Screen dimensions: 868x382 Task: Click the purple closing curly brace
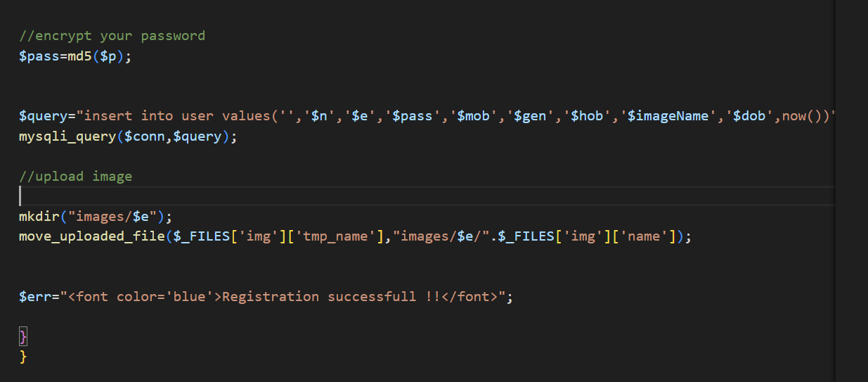pos(23,337)
